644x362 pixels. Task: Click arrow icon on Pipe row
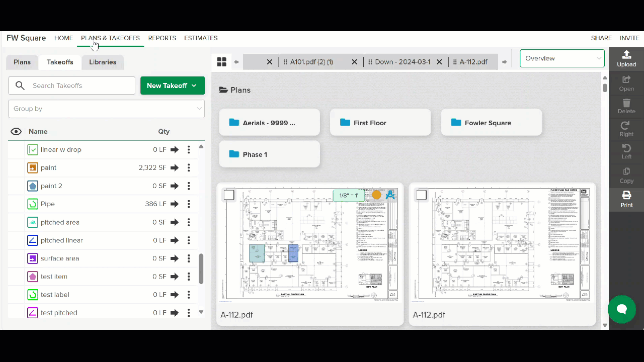pos(174,204)
